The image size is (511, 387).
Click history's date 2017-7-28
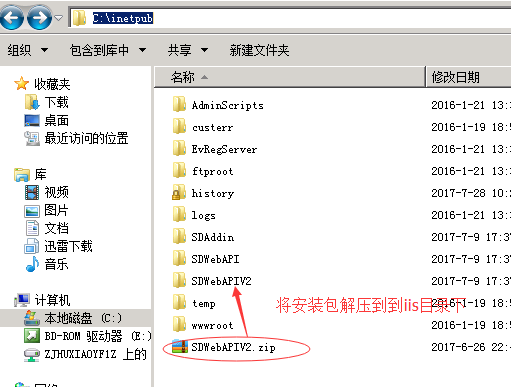pyautogui.click(x=458, y=193)
